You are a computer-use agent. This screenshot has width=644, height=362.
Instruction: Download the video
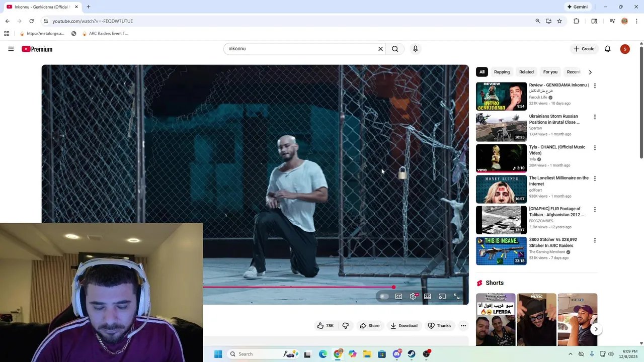[x=404, y=326]
